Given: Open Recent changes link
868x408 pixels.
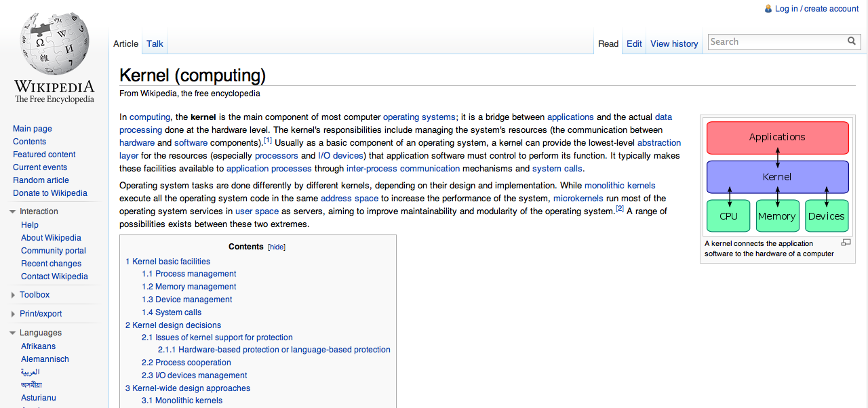Looking at the screenshot, I should coord(51,264).
